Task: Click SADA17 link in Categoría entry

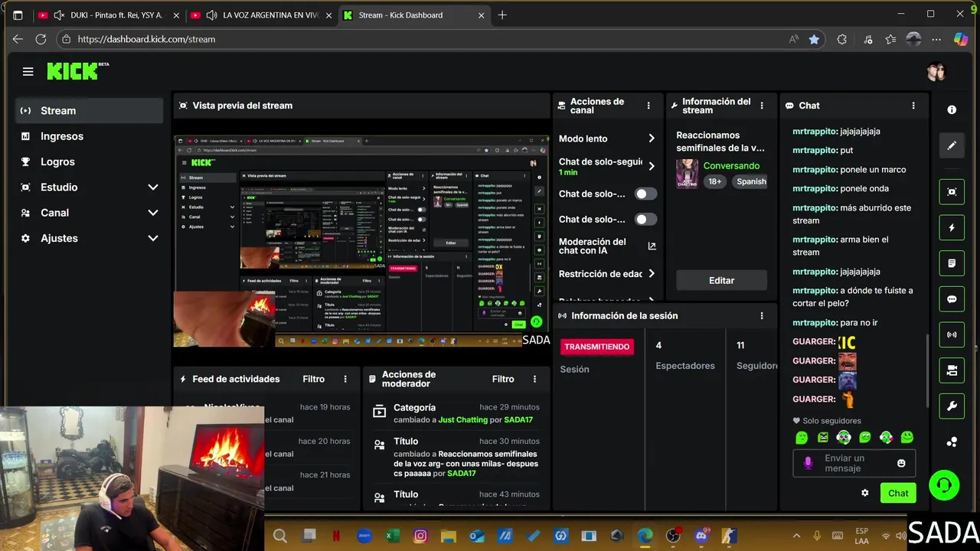Action: [x=518, y=419]
